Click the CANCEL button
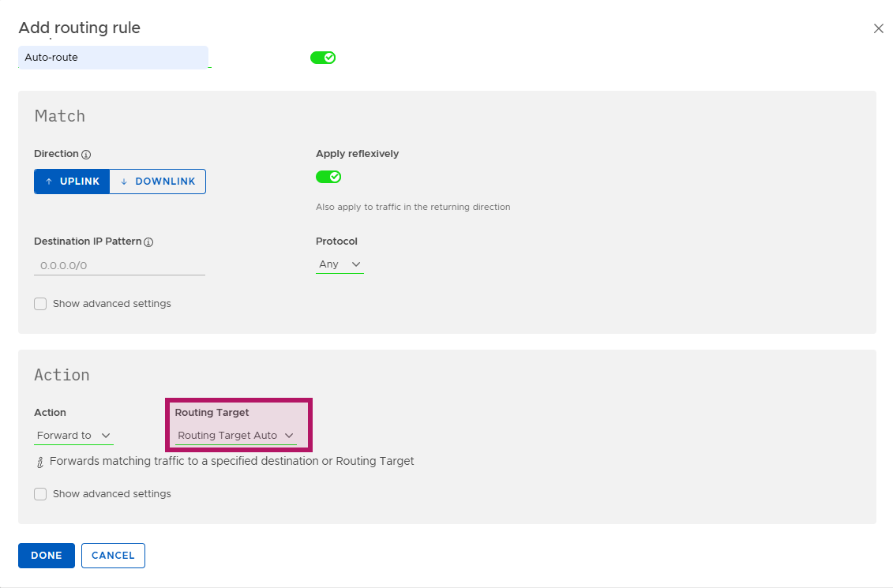 tap(114, 556)
